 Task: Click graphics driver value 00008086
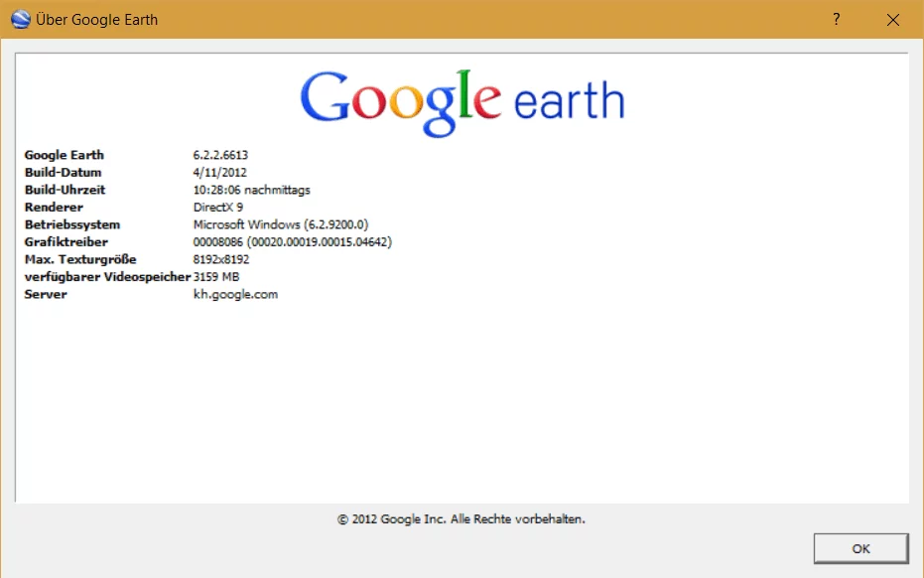(x=292, y=241)
